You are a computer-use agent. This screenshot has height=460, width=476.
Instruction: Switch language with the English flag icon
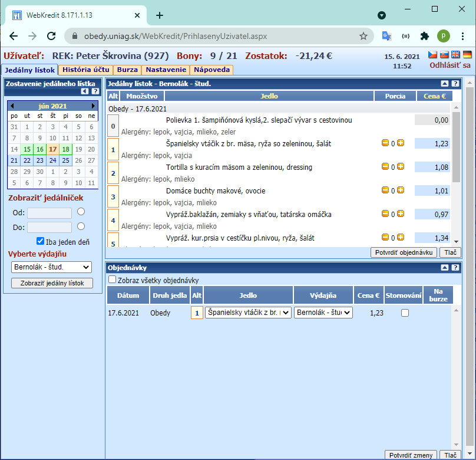tap(455, 55)
